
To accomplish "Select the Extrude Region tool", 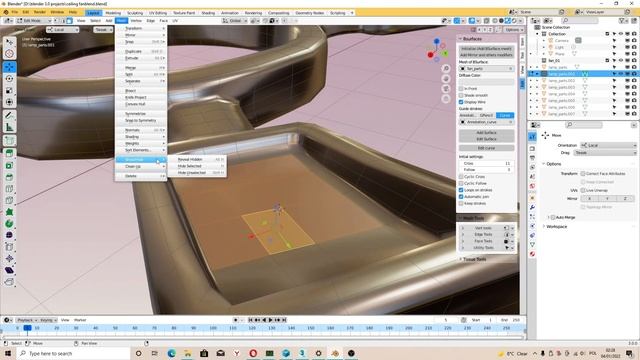I will pyautogui.click(x=9, y=153).
